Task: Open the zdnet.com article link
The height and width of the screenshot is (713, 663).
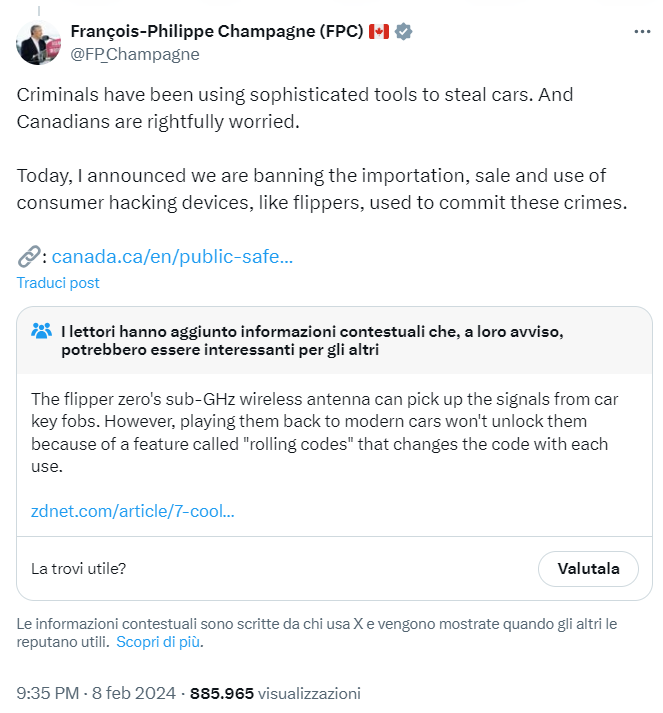Action: [133, 512]
